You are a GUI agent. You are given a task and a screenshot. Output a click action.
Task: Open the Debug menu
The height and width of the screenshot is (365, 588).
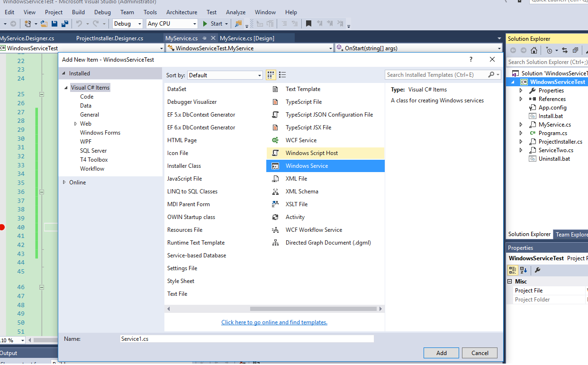point(102,12)
